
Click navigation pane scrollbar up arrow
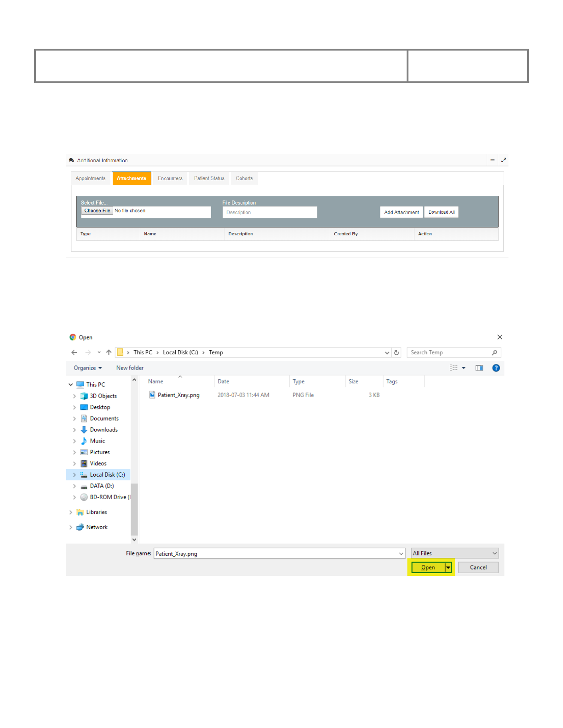(x=134, y=380)
